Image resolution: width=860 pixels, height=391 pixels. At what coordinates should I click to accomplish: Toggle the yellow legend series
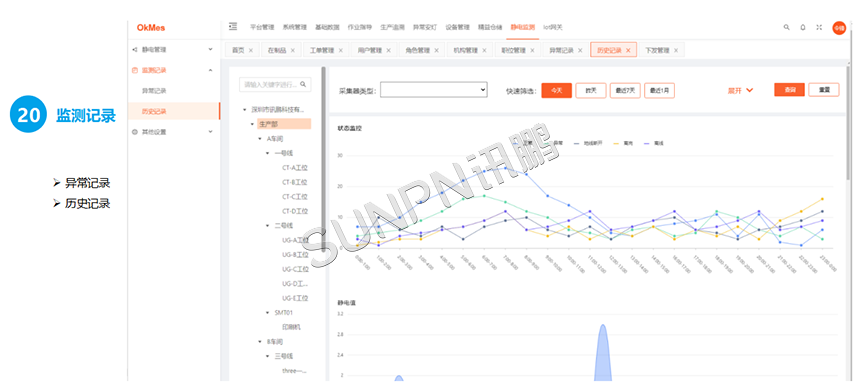pyautogui.click(x=624, y=143)
